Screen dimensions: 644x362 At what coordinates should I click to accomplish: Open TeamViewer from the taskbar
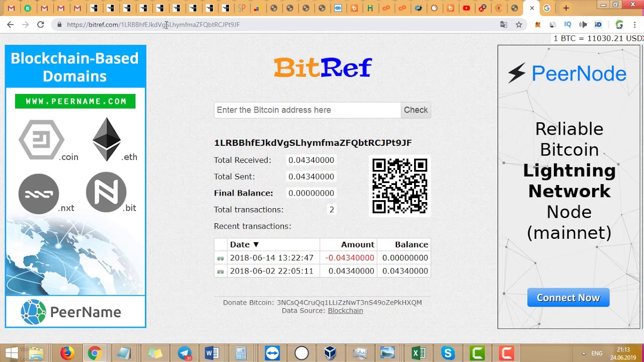coord(273,353)
